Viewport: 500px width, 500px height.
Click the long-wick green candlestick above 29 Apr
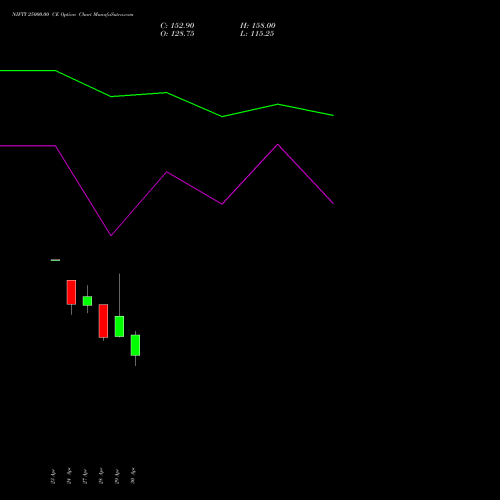click(119, 326)
